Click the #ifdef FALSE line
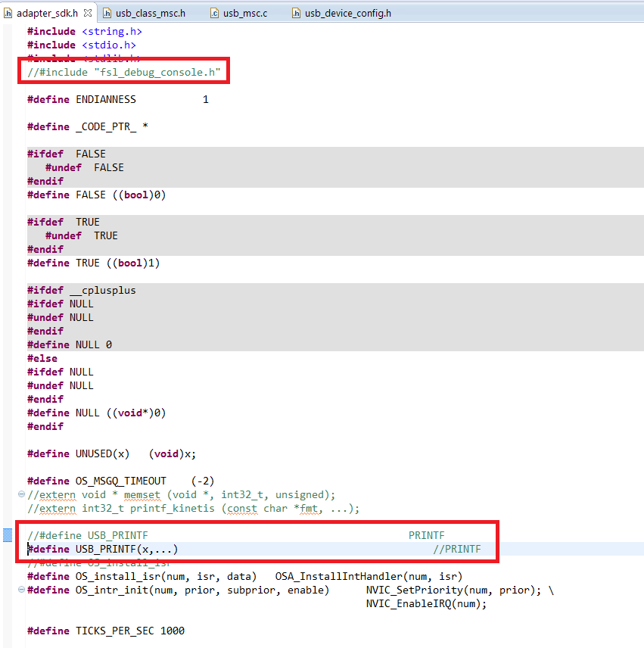644x648 pixels. [67, 154]
